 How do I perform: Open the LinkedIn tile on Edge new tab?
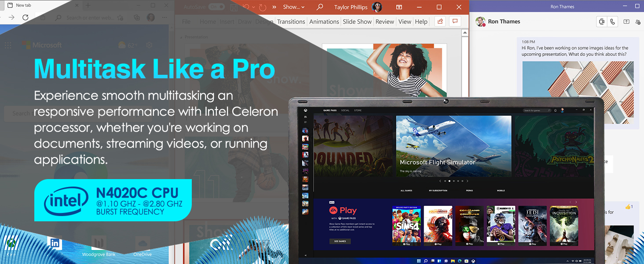(55, 243)
